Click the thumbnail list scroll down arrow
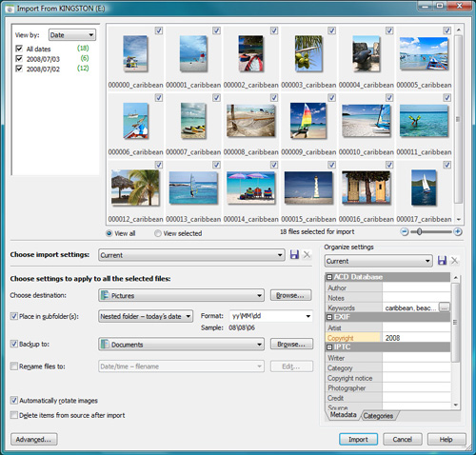The height and width of the screenshot is (455, 476). pos(459,219)
